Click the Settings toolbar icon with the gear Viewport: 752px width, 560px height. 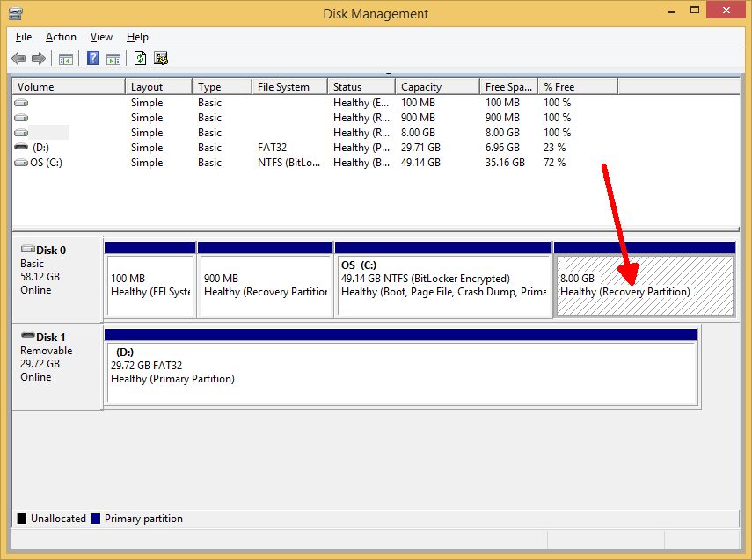[161, 59]
